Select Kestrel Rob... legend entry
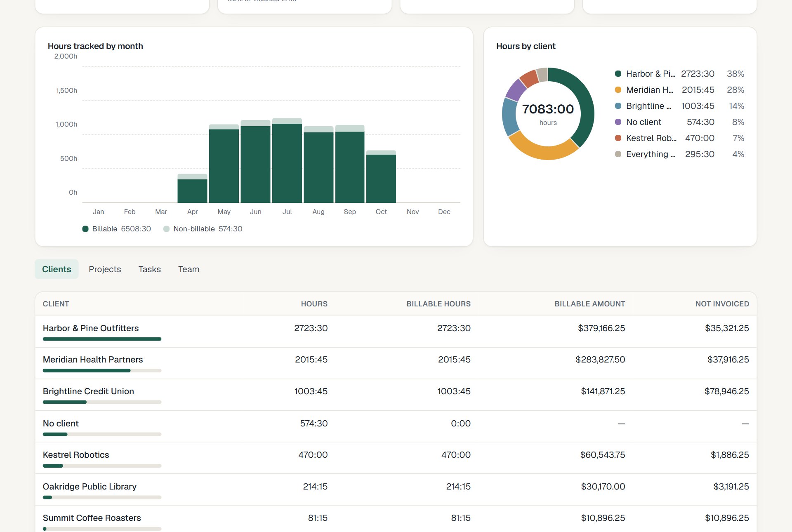Viewport: 792px width, 532px height. [679, 138]
